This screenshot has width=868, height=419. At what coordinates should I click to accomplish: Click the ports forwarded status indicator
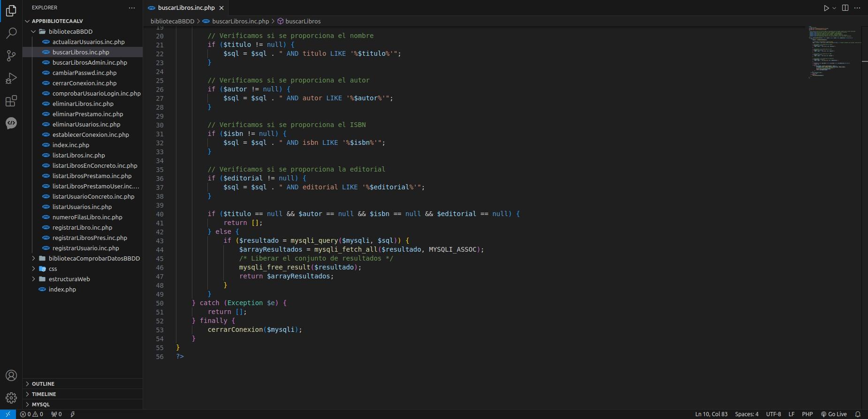(x=56, y=414)
